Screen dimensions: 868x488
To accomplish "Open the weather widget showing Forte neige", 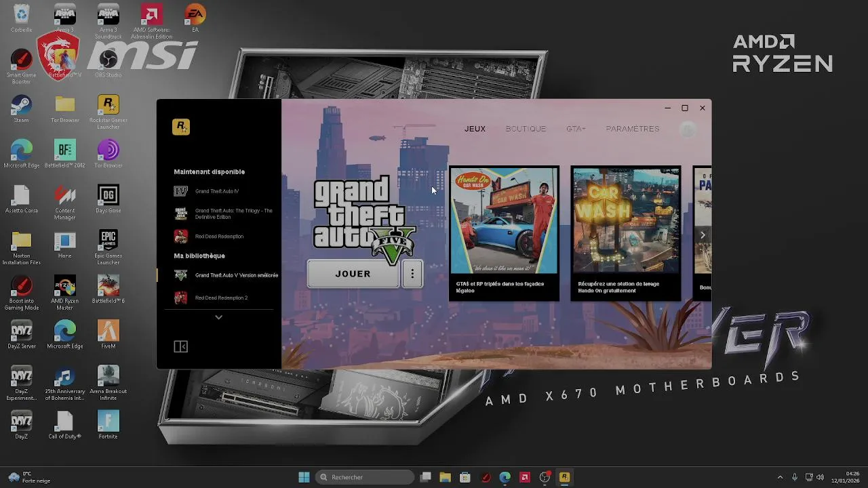I will [x=30, y=477].
